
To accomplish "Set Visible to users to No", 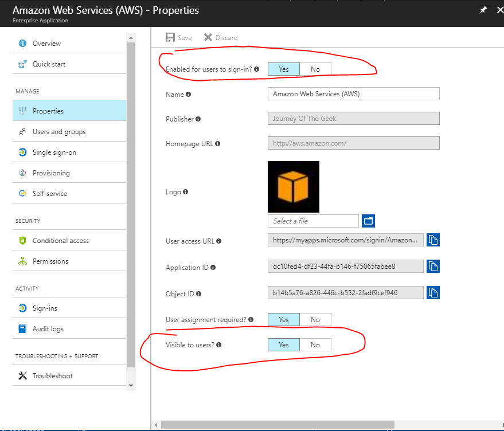I will pyautogui.click(x=315, y=345).
